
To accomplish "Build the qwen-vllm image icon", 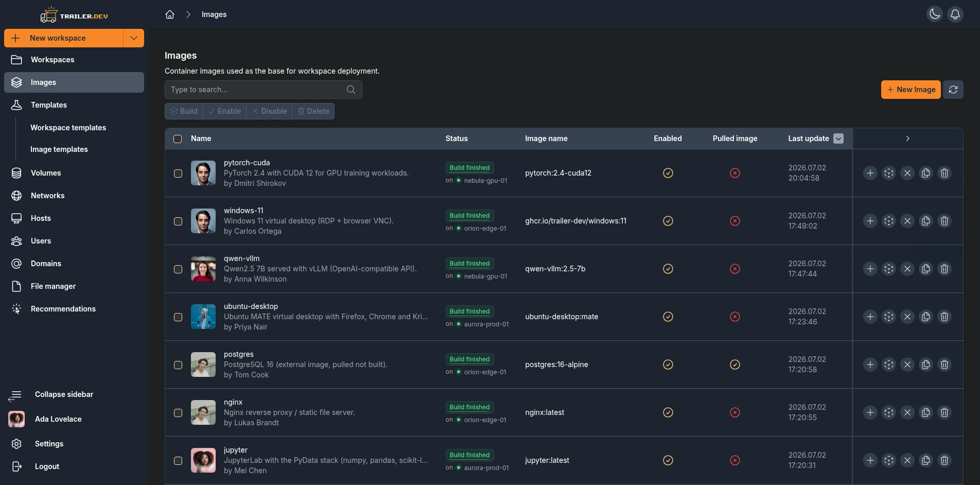I will 889,269.
